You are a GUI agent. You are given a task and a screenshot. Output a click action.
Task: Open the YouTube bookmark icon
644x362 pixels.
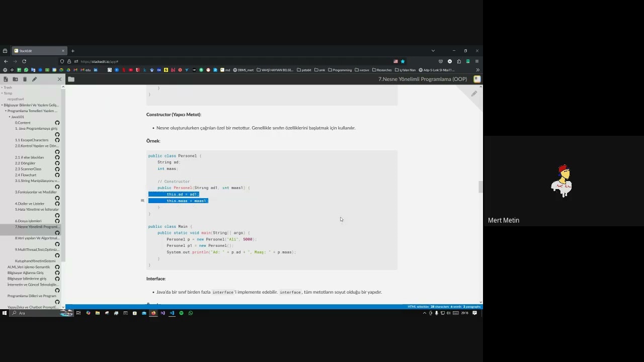(131, 70)
